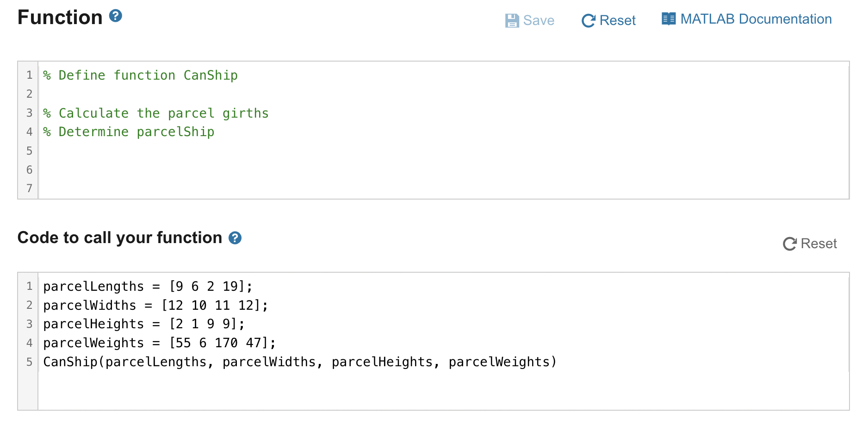Place cursor on empty line 5 of function editor

click(443, 151)
